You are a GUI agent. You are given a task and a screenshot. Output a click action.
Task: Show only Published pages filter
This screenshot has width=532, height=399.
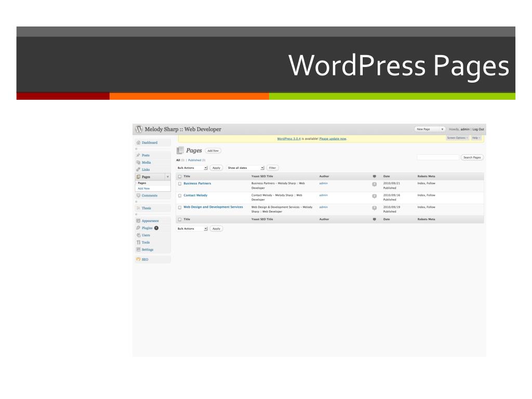pos(195,160)
